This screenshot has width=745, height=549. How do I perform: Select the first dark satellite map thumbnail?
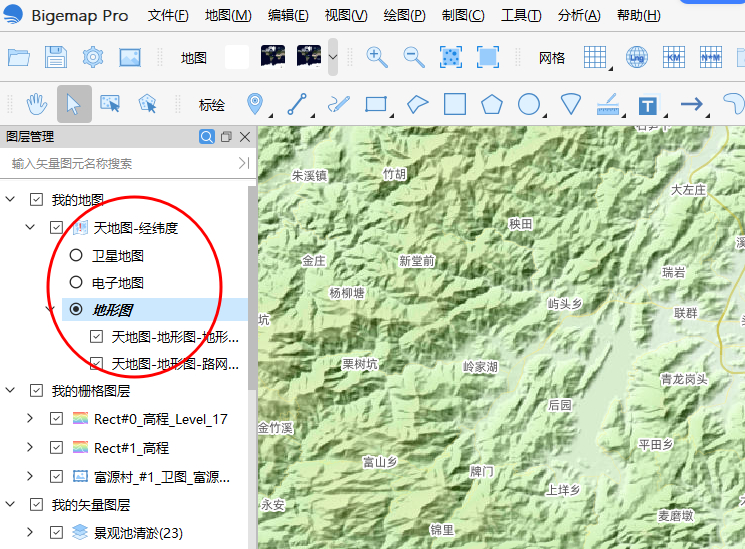pyautogui.click(x=273, y=56)
